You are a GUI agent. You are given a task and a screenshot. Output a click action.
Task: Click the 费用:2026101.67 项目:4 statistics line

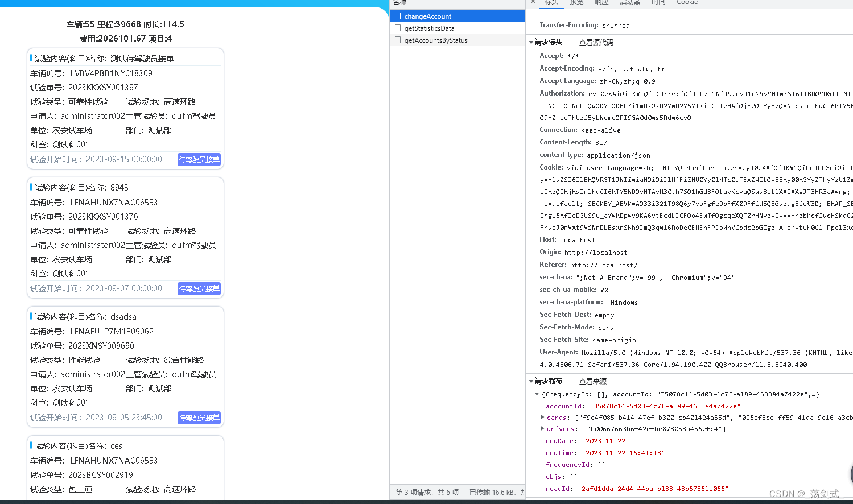(x=125, y=39)
